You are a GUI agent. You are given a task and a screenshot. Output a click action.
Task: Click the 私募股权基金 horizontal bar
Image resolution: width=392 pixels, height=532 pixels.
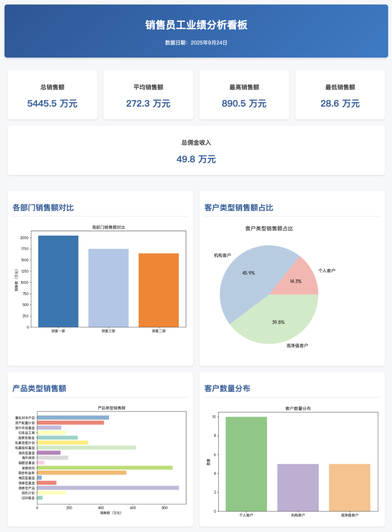tap(86, 447)
